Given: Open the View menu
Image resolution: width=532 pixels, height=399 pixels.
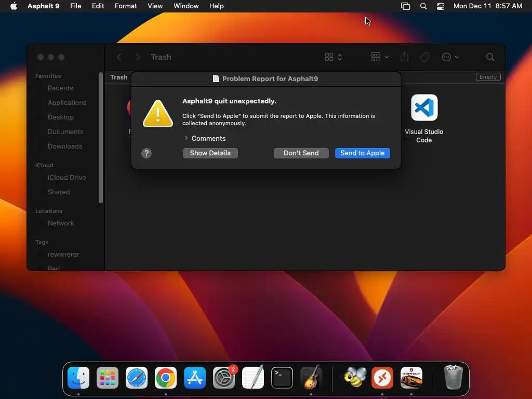Looking at the screenshot, I should point(155,6).
